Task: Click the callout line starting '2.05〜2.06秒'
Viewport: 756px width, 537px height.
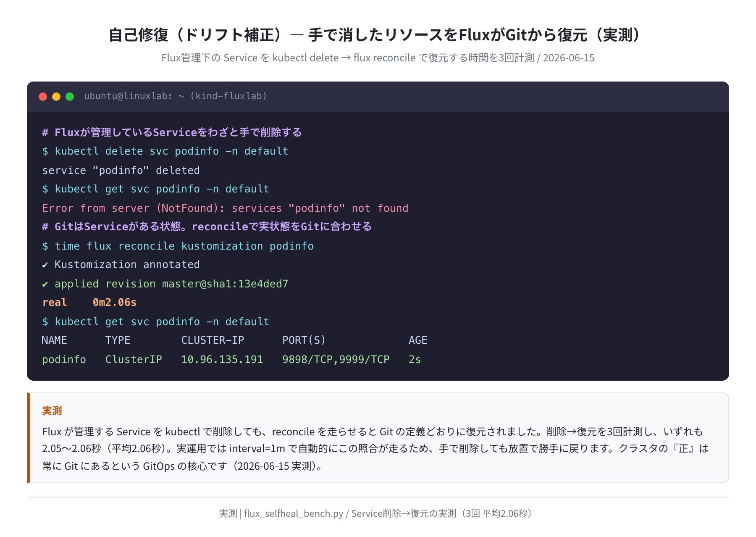Action: point(375,448)
